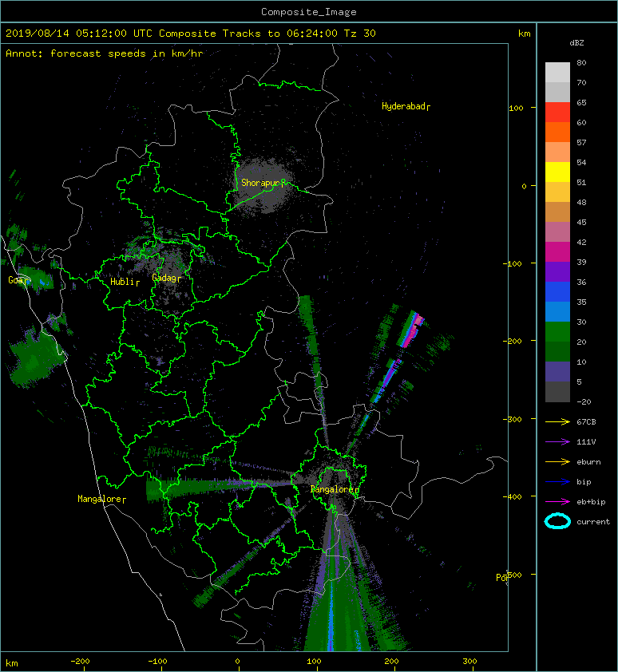Click the blue bip arrow legend icon
618x672 pixels.
557,482
